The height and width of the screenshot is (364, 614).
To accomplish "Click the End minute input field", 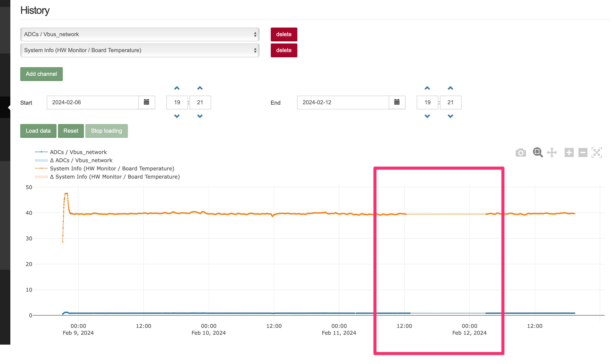I will tap(451, 102).
